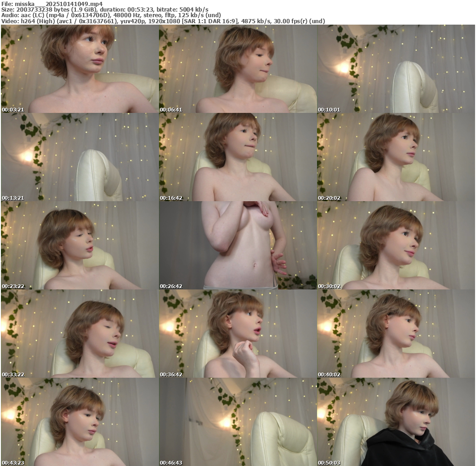
Task: Click the 'Size: 2003733238 bytes' header line
Action: coord(105,9)
